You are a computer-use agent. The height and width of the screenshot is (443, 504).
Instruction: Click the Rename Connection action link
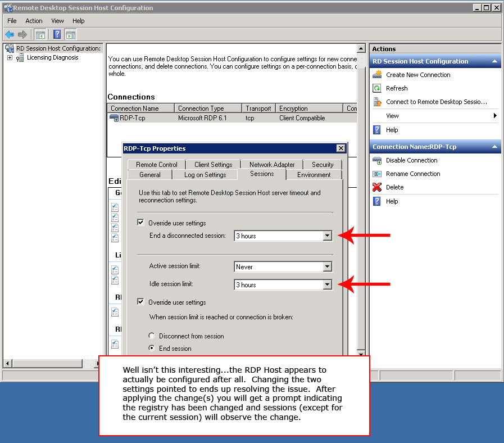[x=413, y=174]
